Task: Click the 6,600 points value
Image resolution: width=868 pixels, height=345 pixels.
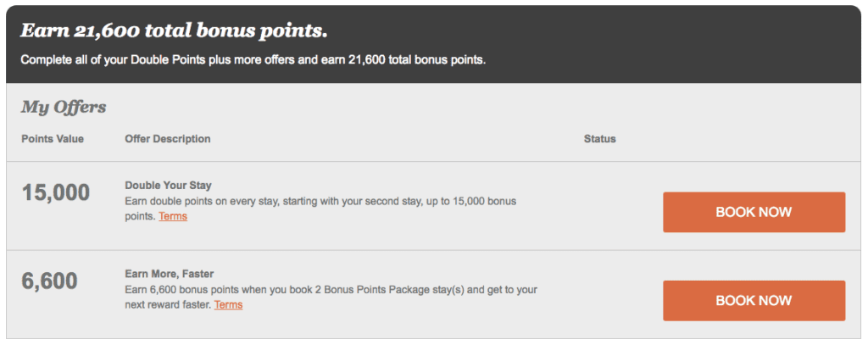Action: 50,281
